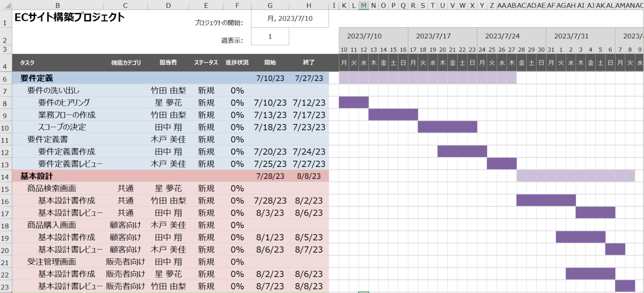Click the 要件定義 phase row title
Screen dimensions: 644x293
(x=37, y=78)
